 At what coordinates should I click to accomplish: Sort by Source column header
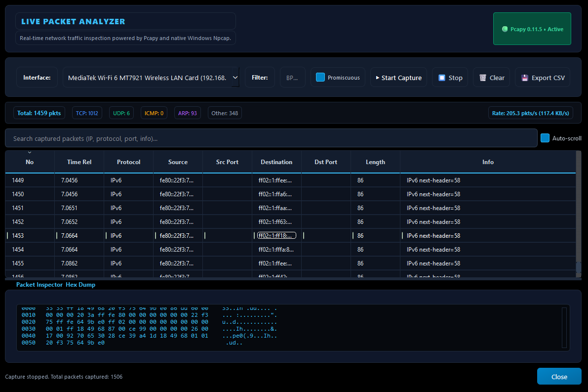click(178, 162)
